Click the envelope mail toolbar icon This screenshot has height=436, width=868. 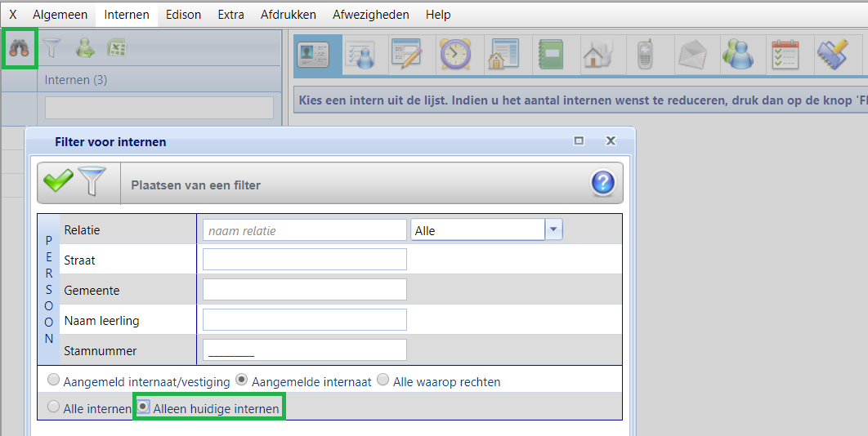[x=691, y=56]
